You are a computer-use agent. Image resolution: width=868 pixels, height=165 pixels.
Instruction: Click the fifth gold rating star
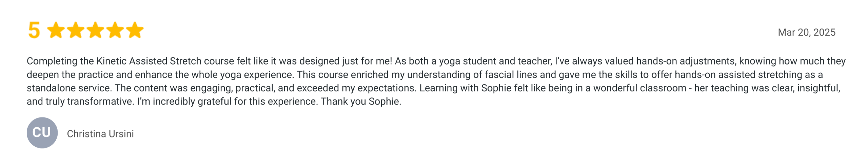[x=135, y=30]
